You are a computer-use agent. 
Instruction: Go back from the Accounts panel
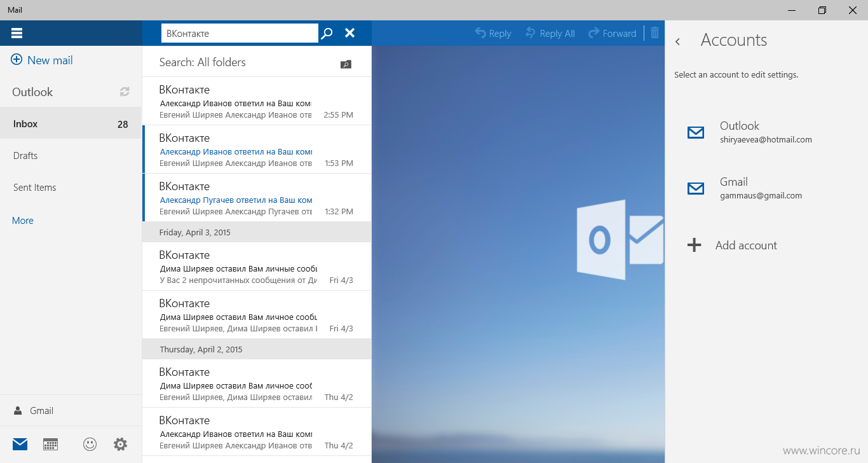tap(678, 41)
